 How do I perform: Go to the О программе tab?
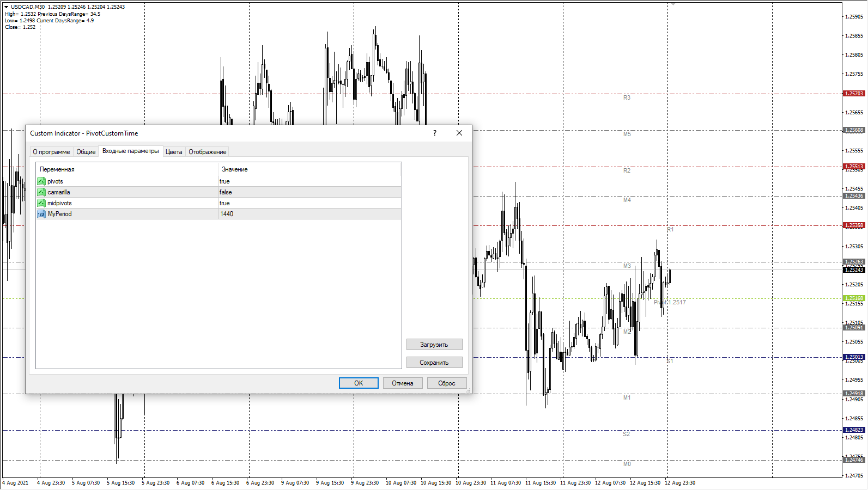tap(51, 152)
